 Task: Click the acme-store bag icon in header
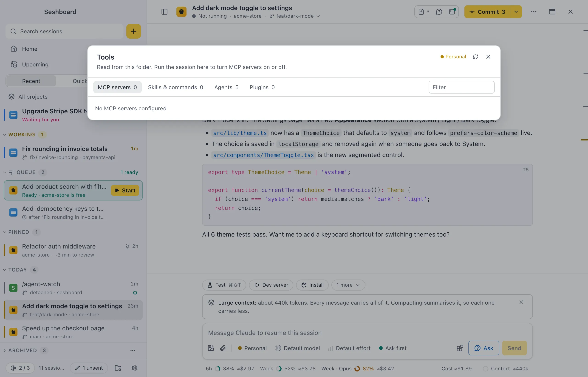[181, 12]
